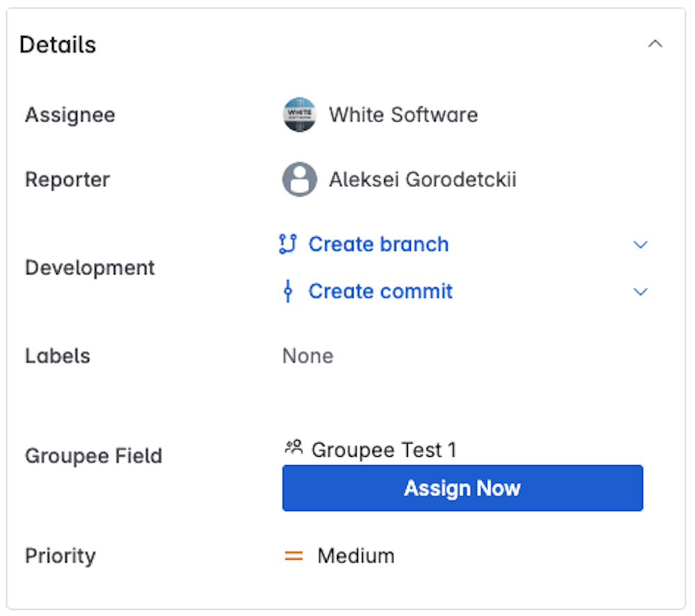Open the Create commit link
695x616 pixels.
pos(379,291)
